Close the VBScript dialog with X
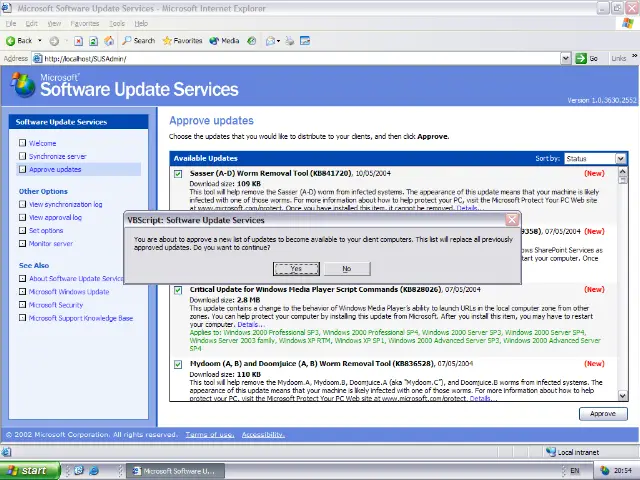This screenshot has width=640, height=480. pyautogui.click(x=512, y=220)
